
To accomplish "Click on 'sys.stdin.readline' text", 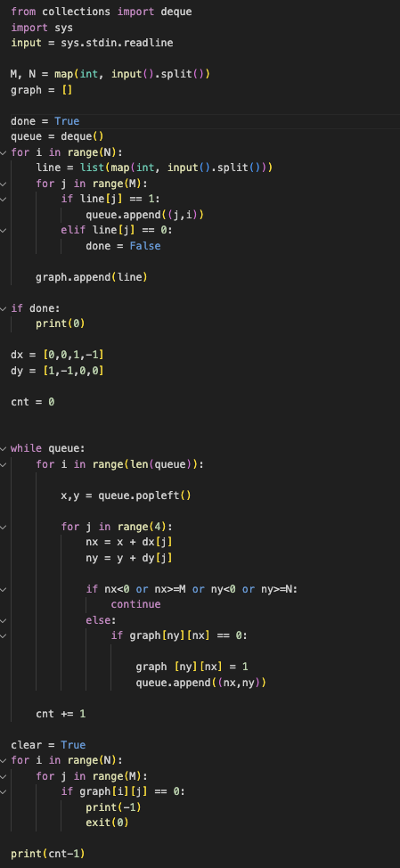I will (x=117, y=42).
